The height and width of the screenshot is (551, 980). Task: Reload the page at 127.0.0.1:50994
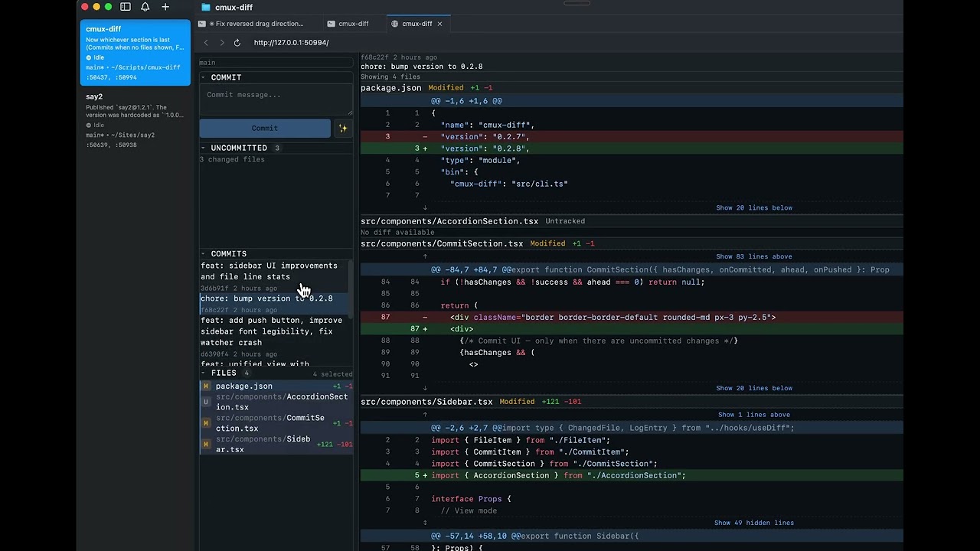(237, 43)
